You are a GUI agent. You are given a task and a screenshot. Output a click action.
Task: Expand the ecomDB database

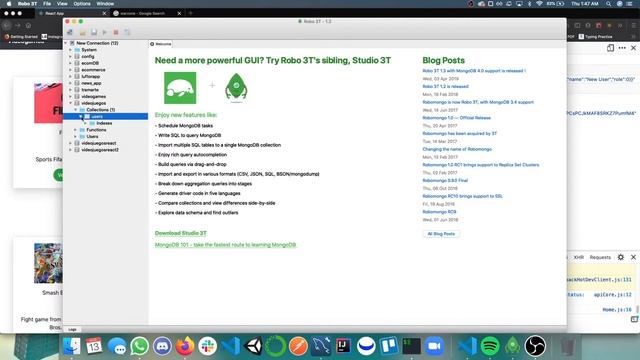(71, 63)
